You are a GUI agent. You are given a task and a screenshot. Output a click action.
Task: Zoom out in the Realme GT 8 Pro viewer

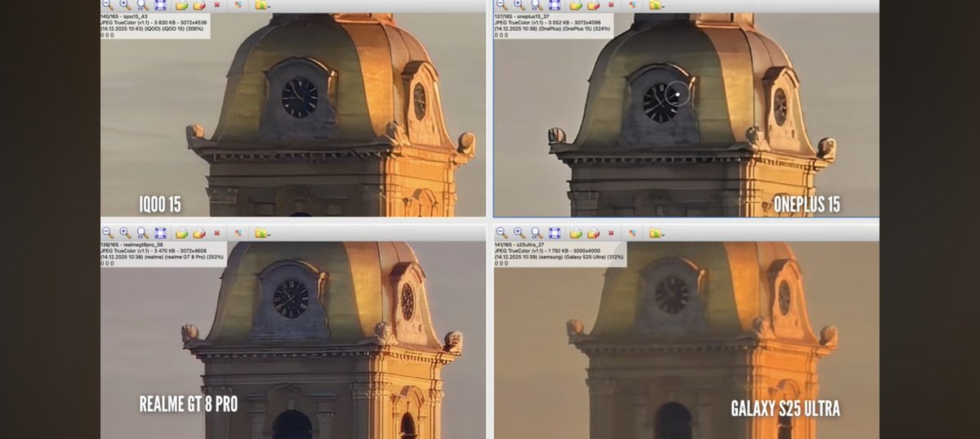(x=108, y=233)
